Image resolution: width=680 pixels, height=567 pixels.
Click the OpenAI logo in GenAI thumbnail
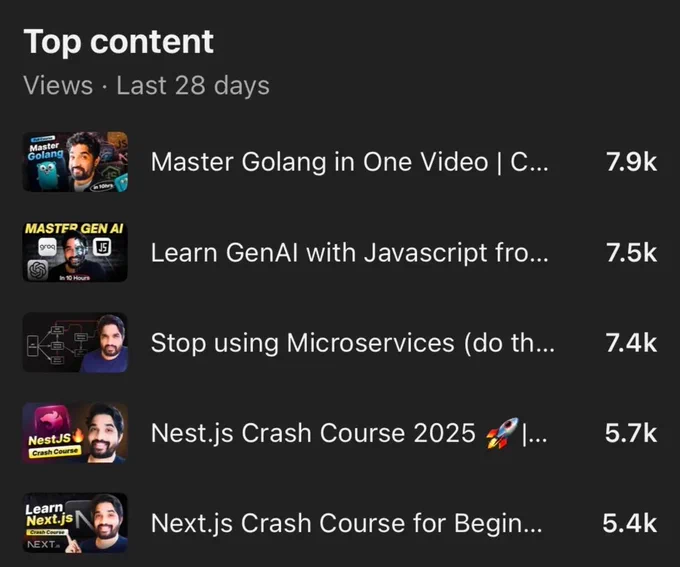pos(38,270)
